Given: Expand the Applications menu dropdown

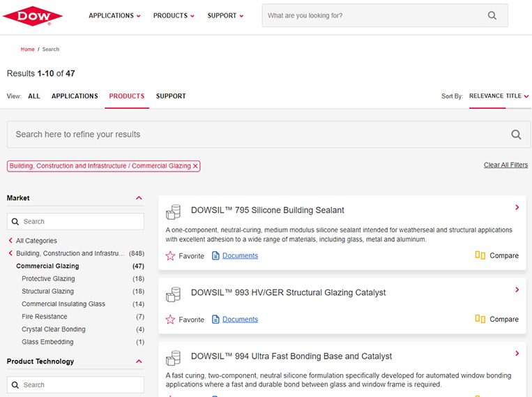Looking at the screenshot, I should pos(114,16).
